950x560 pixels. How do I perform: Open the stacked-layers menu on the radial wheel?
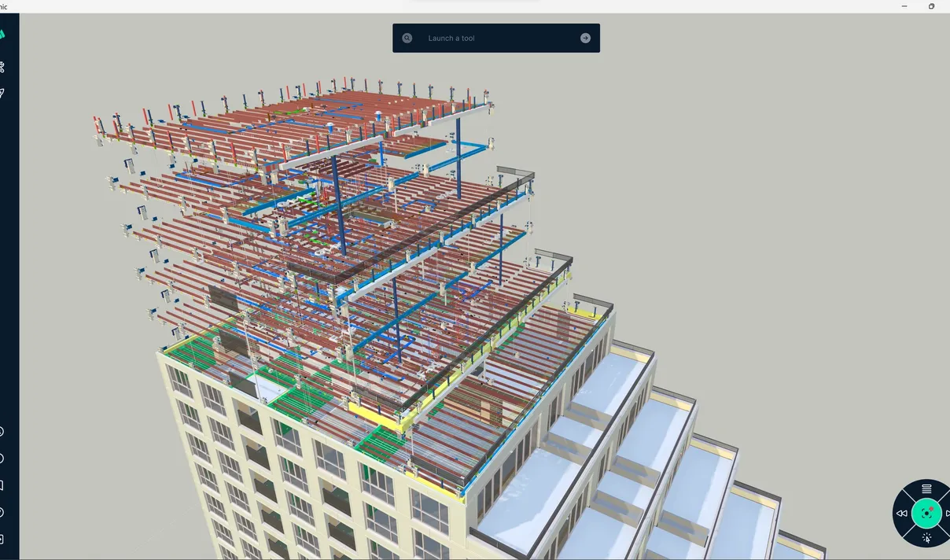pyautogui.click(x=926, y=489)
